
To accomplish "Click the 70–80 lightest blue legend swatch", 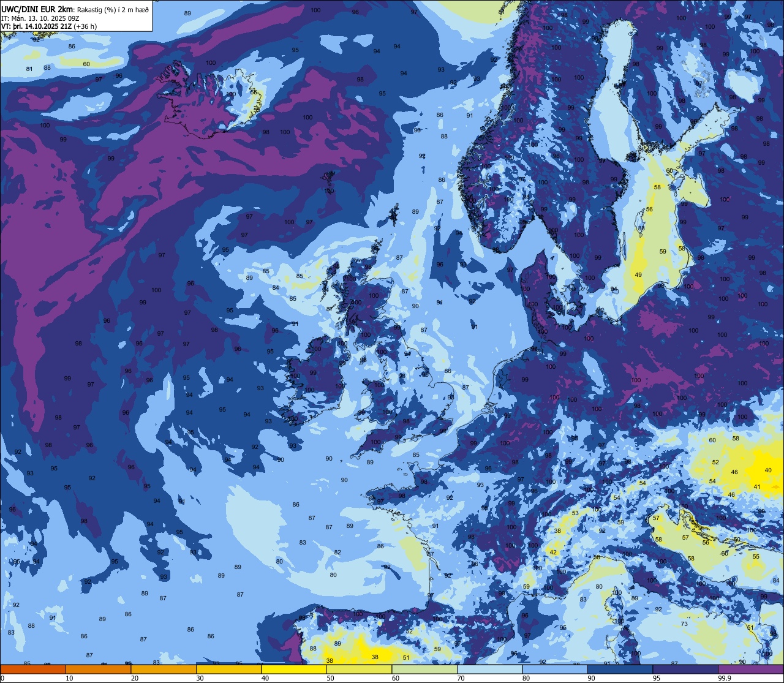I will (x=489, y=669).
